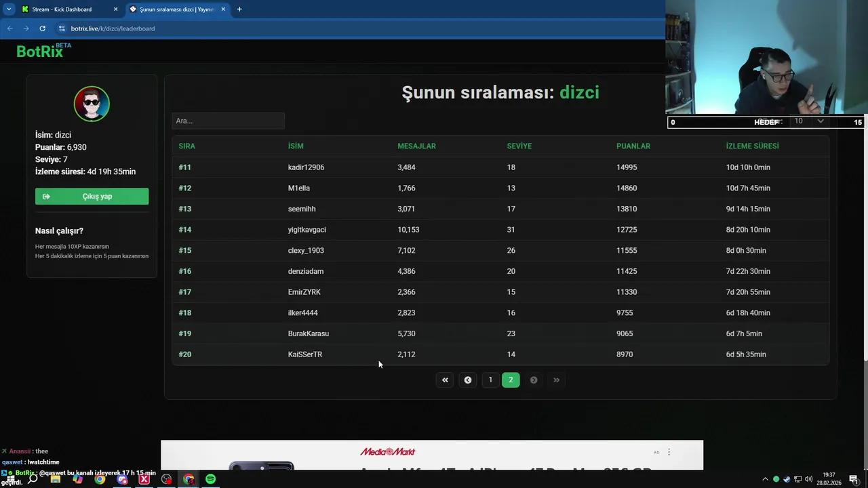Click the disabled next page arrow
This screenshot has width=868, height=488.
[534, 380]
